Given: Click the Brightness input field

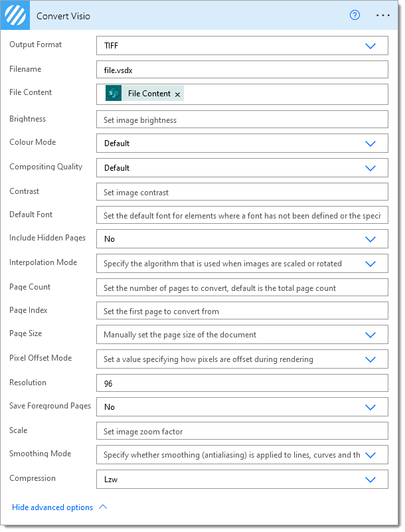Looking at the screenshot, I should click(x=242, y=120).
